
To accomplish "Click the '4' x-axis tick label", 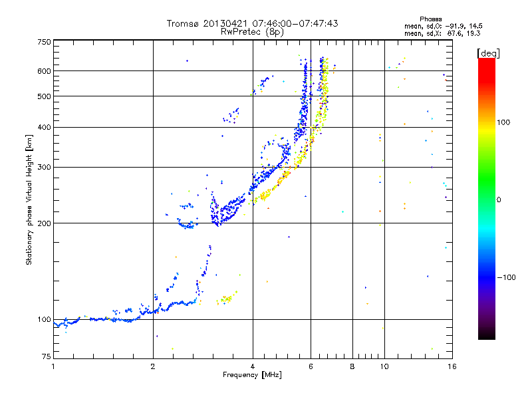I will pyautogui.click(x=253, y=366).
